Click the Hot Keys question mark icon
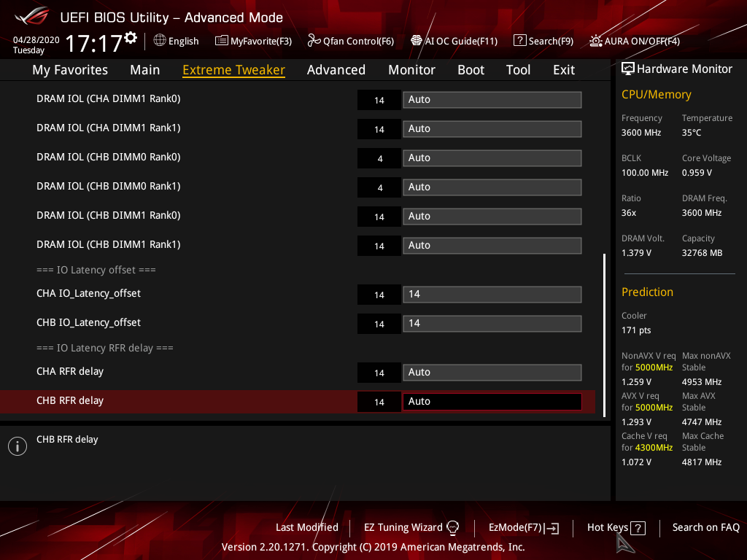The width and height of the screenshot is (747, 560). (638, 528)
